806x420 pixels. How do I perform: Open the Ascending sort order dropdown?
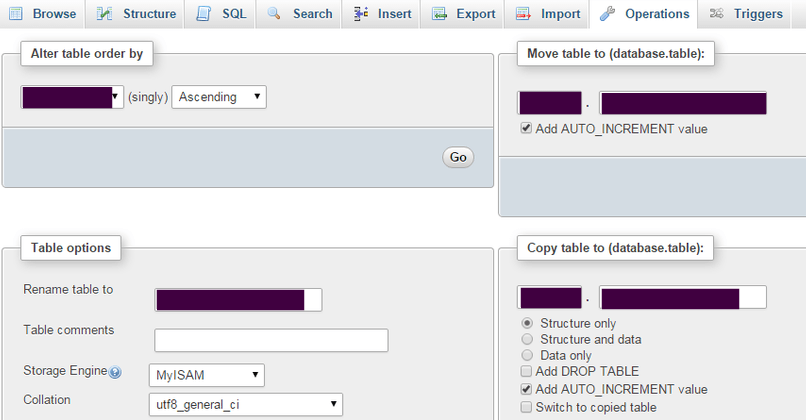tap(219, 97)
